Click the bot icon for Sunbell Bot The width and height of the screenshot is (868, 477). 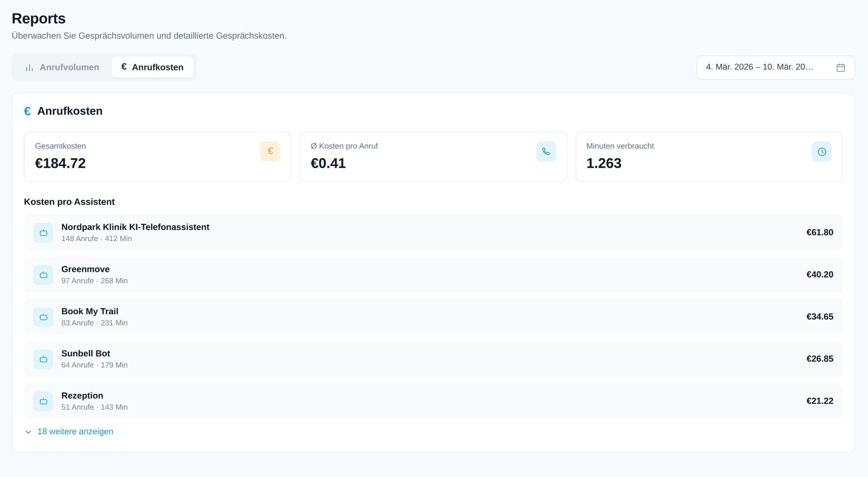pyautogui.click(x=43, y=359)
